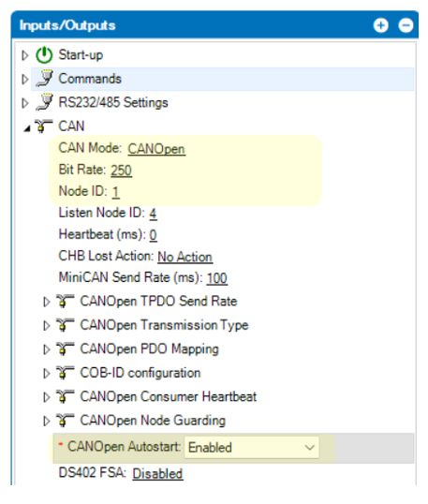Click the Node ID value 1
Image resolution: width=428 pixels, height=504 pixels.
pos(116,192)
